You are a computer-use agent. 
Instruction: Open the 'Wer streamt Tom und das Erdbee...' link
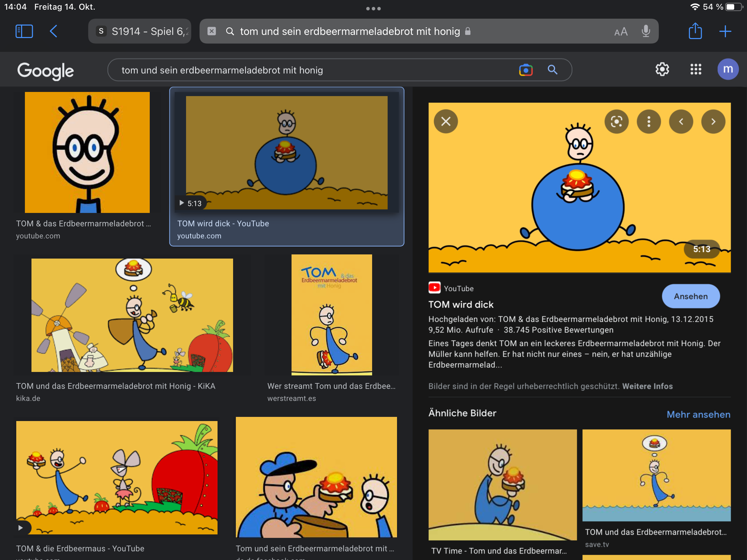[331, 386]
